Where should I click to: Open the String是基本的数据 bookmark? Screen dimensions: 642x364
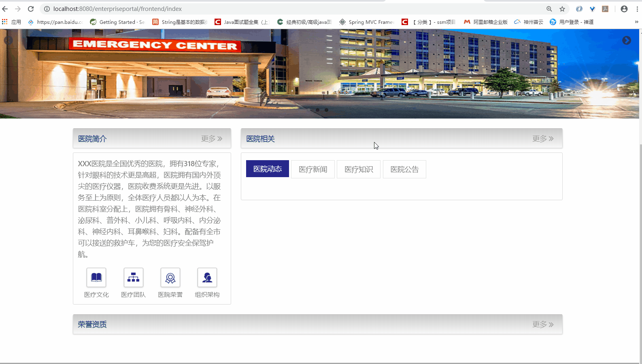180,22
